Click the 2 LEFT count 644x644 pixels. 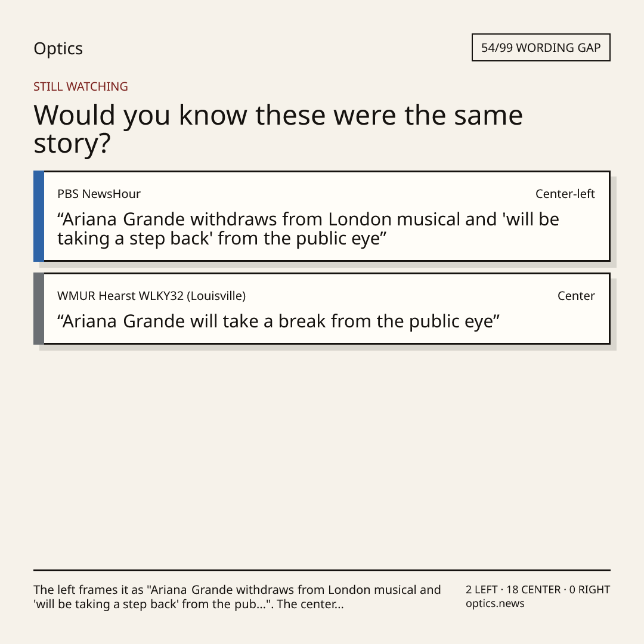[481, 590]
